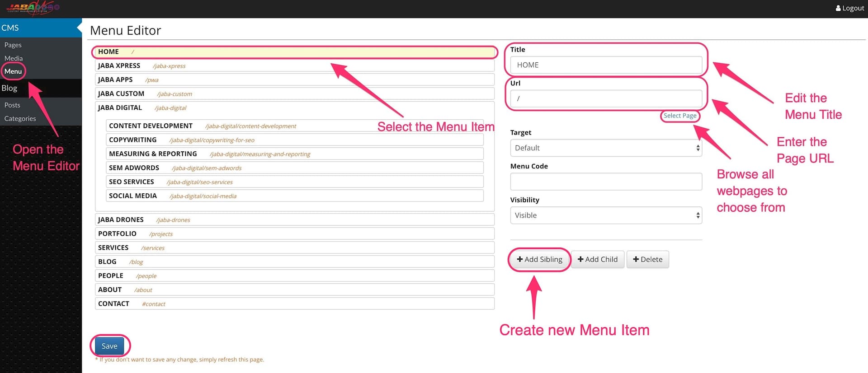Click the Add Sibling button
Viewport: 868px width, 373px height.
click(539, 260)
